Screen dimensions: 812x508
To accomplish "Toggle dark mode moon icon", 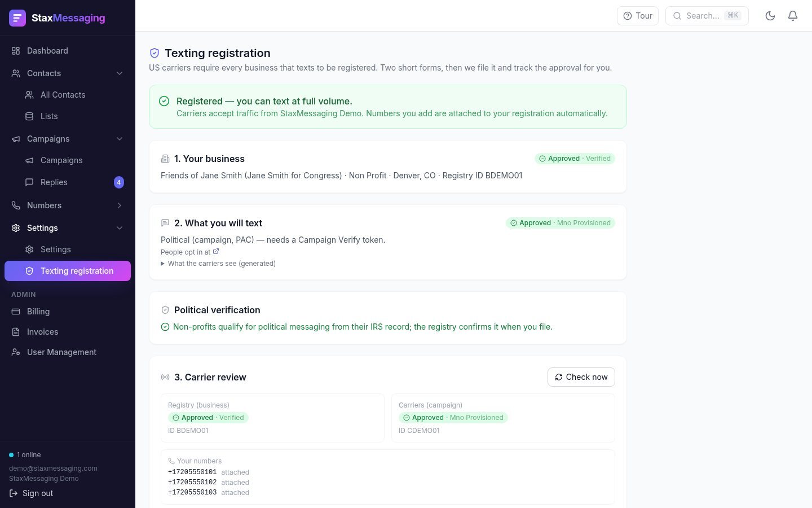I will click(770, 16).
